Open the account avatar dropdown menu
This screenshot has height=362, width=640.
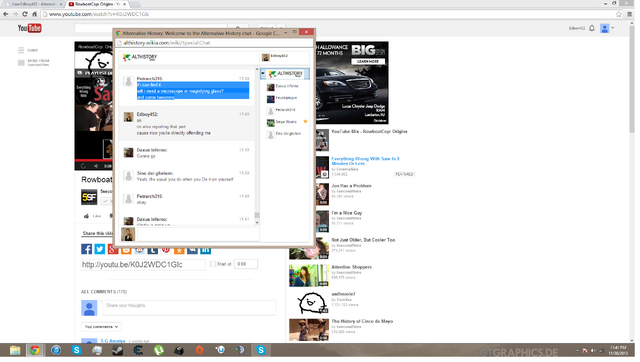(607, 28)
